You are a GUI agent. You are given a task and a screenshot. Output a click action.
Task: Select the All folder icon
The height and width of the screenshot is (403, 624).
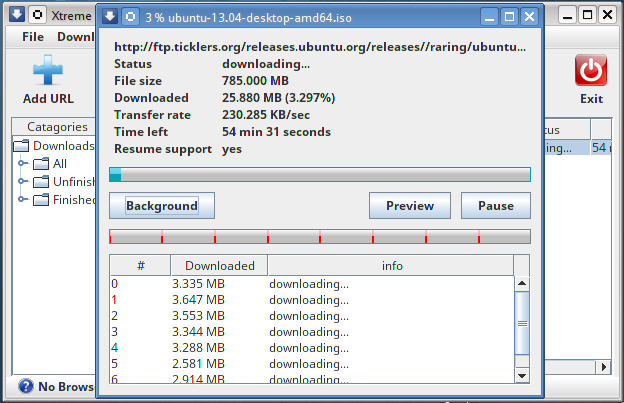tap(41, 164)
